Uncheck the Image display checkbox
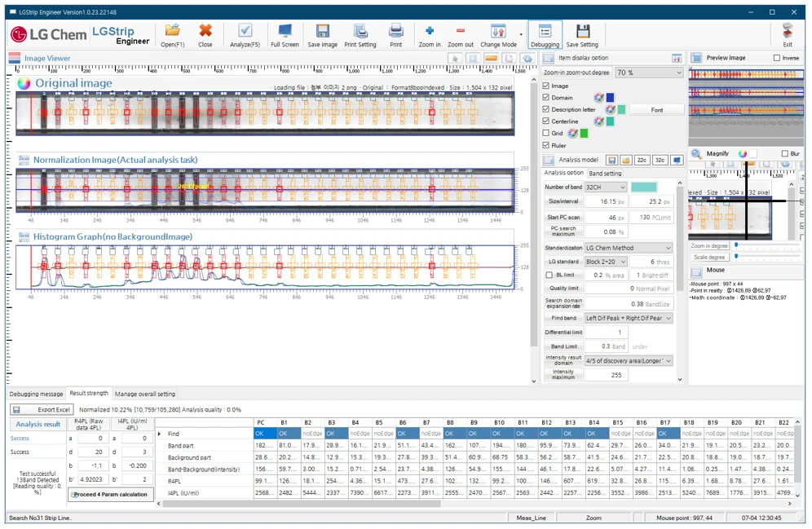The height and width of the screenshot is (529, 812). [546, 86]
